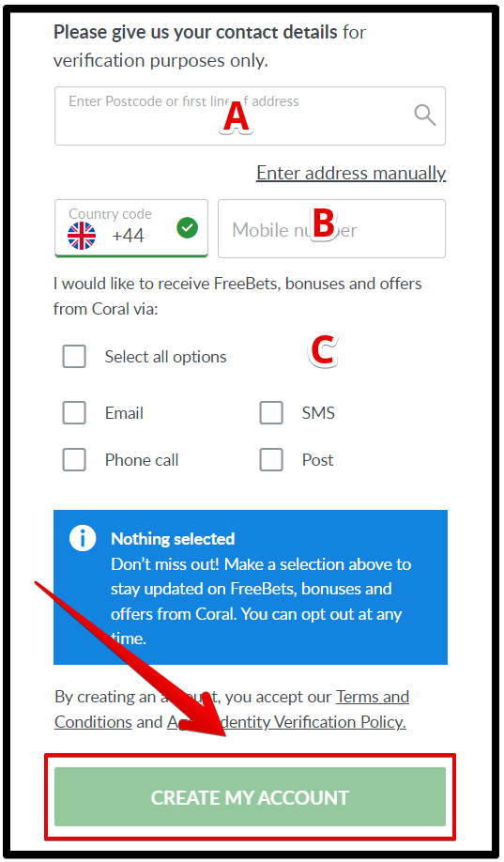Tick the Select all options checkbox

tap(74, 356)
